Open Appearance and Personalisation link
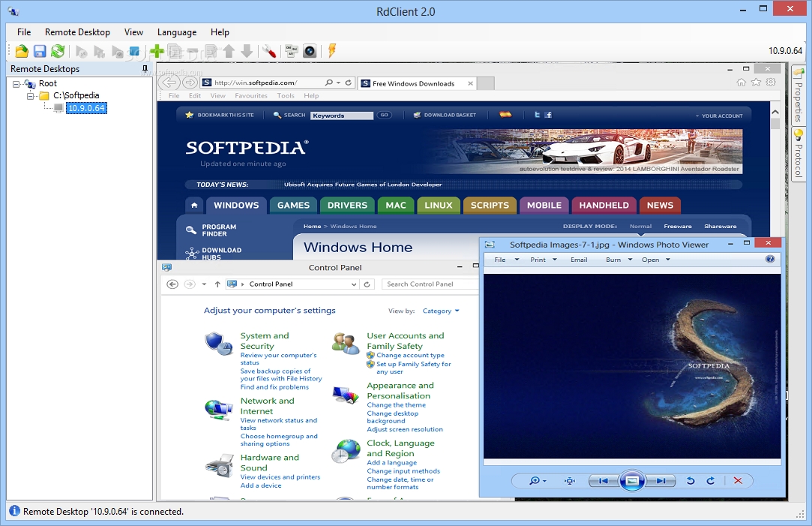The image size is (812, 526). coord(400,391)
